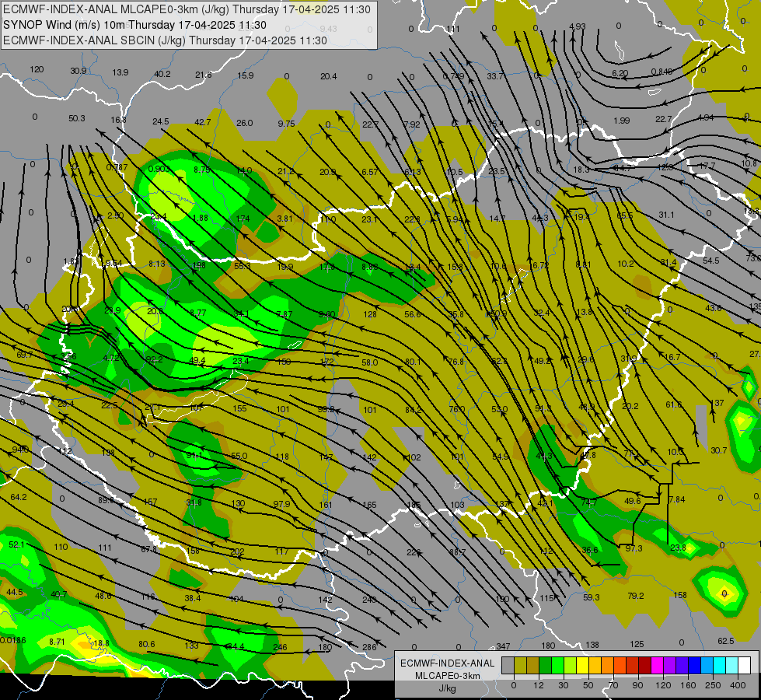Click the map value 58.0
761x700 pixels.
click(369, 362)
